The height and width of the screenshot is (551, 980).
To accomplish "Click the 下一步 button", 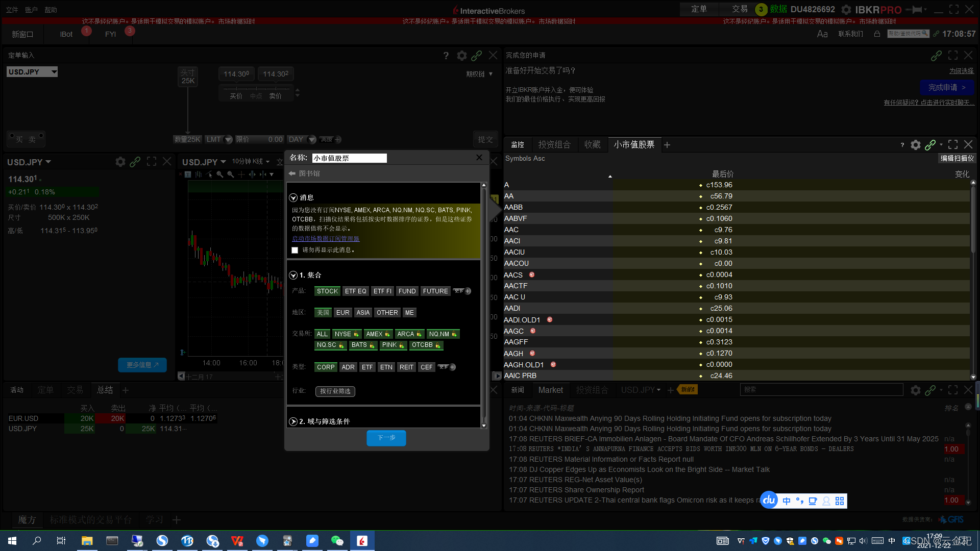I will (x=386, y=438).
